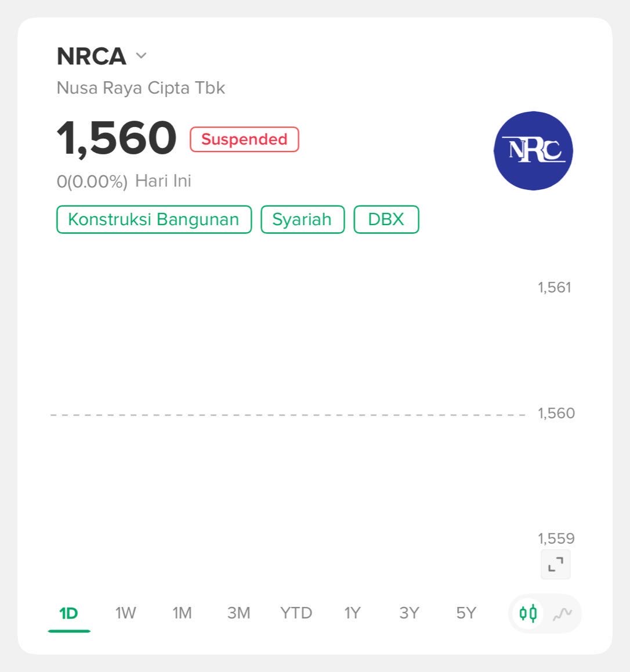Click the NRCA ticker symbol title
Viewport: 630px width, 672px height.
[92, 56]
